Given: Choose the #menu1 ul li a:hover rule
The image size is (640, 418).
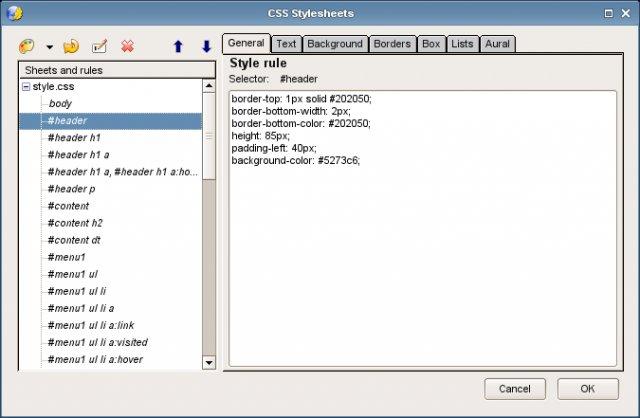Looking at the screenshot, I should click(95, 359).
